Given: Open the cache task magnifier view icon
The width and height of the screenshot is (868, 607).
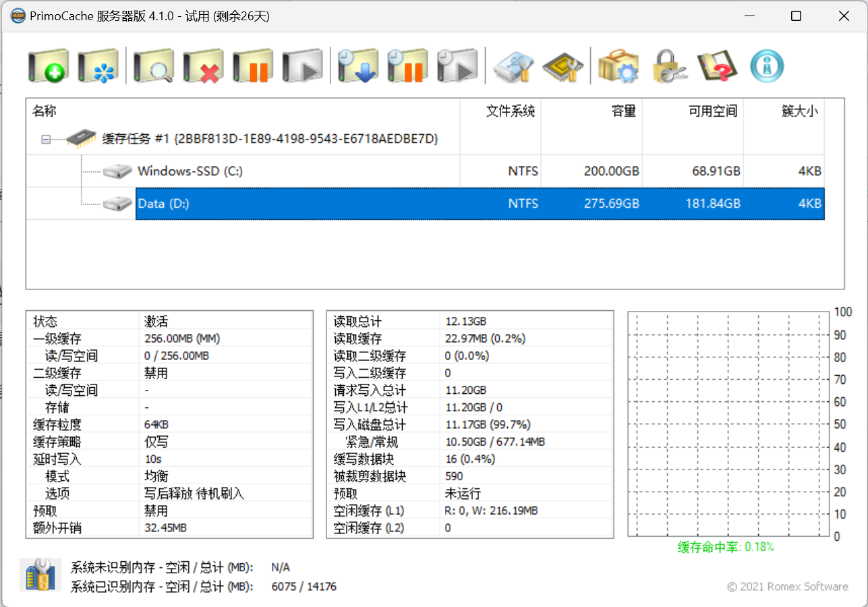Looking at the screenshot, I should [x=154, y=66].
